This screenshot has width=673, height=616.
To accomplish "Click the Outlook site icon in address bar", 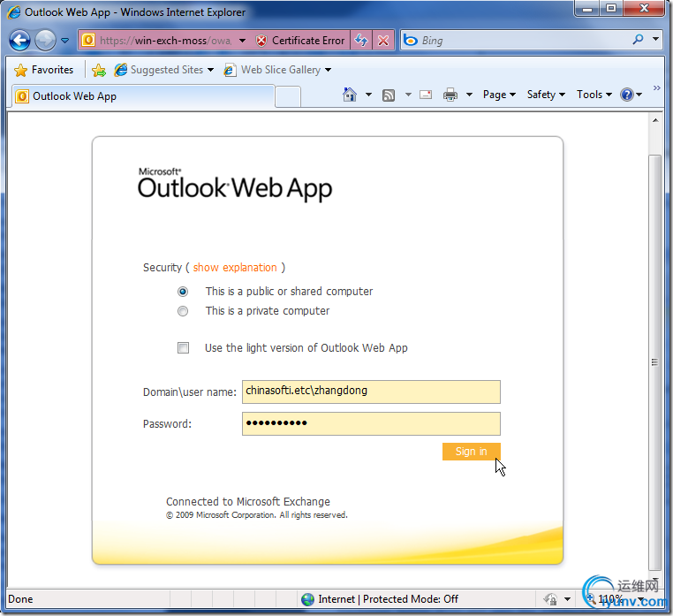I will (88, 41).
